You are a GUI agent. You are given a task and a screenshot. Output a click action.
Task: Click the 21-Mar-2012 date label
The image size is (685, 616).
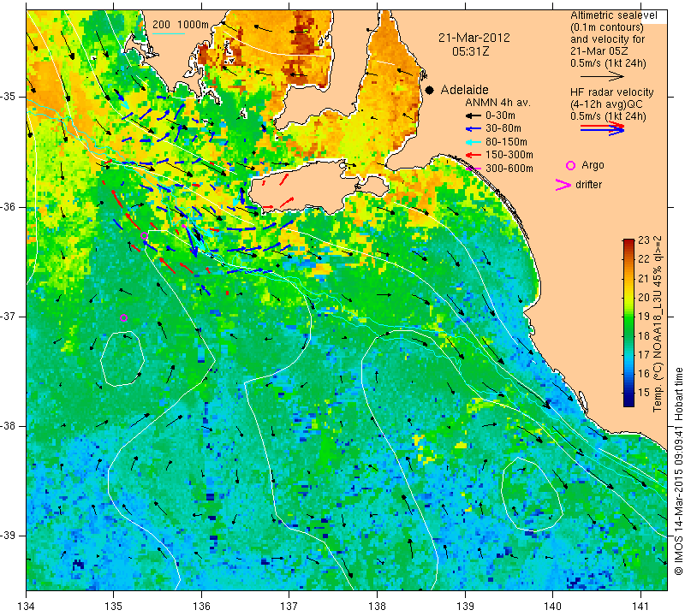[x=474, y=38]
